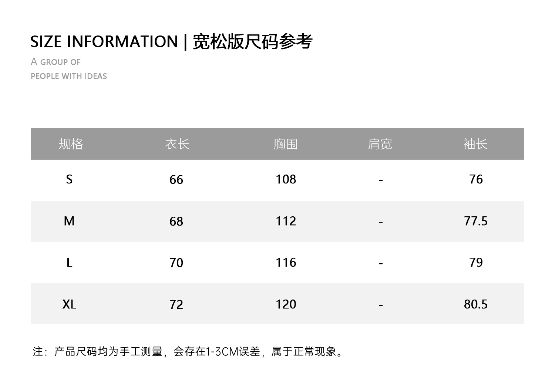Click the chest value 120 cell
Screen dimensions: 555x392
(x=286, y=304)
